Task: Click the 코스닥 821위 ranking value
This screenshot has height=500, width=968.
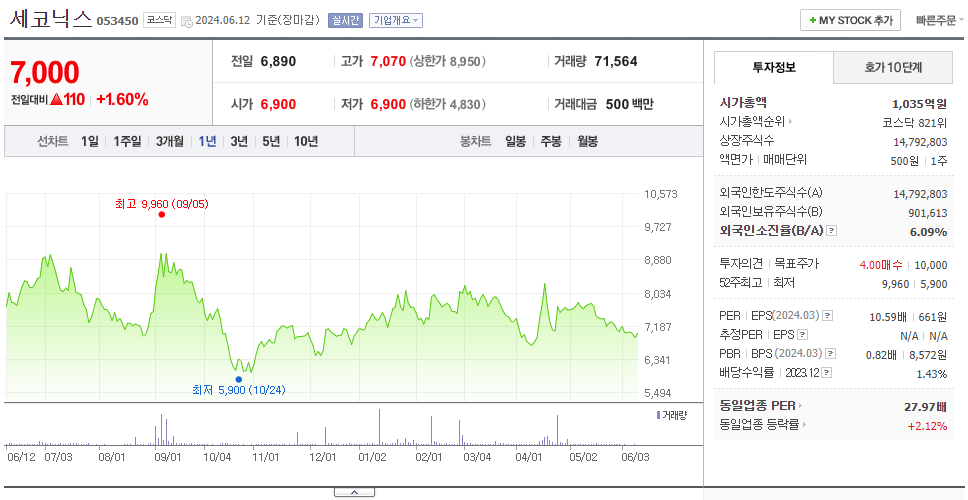Action: 915,122
